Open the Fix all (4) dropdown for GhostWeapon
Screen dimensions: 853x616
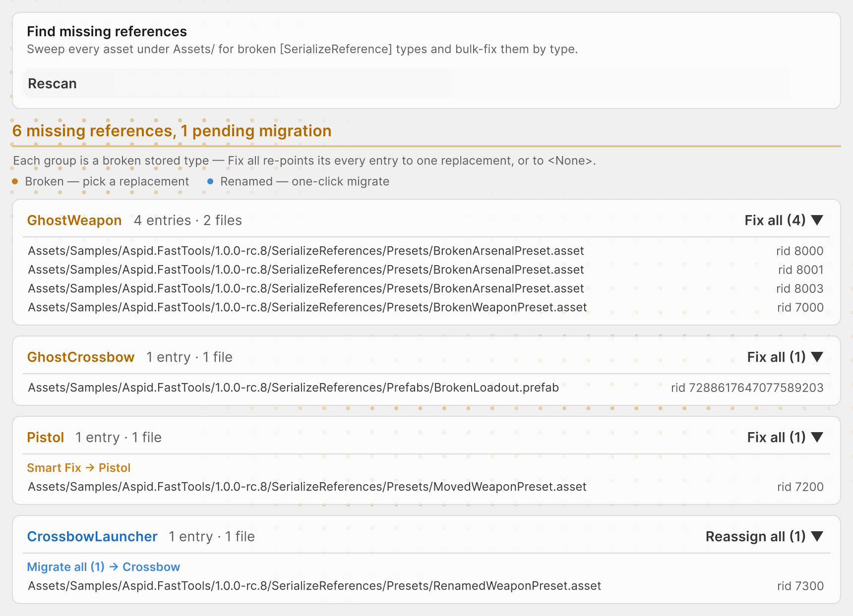coord(784,220)
